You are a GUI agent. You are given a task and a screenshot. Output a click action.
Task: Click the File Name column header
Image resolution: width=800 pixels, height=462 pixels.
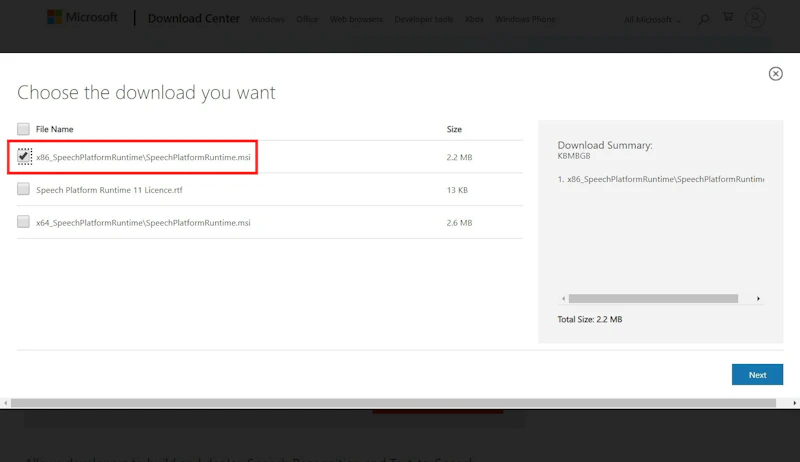(55, 129)
